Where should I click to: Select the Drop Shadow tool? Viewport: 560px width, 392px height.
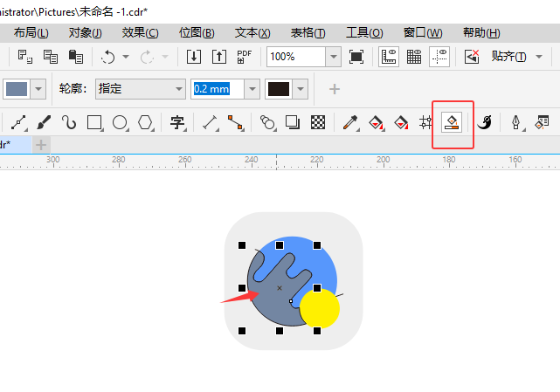293,122
